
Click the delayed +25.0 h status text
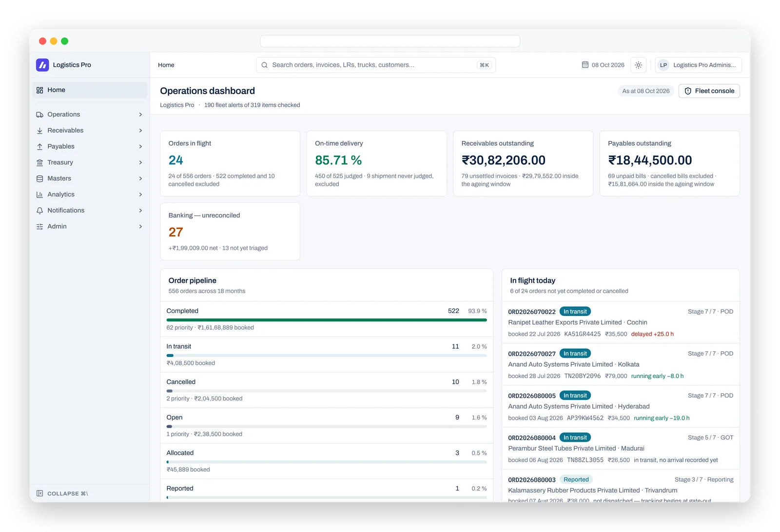[652, 335]
